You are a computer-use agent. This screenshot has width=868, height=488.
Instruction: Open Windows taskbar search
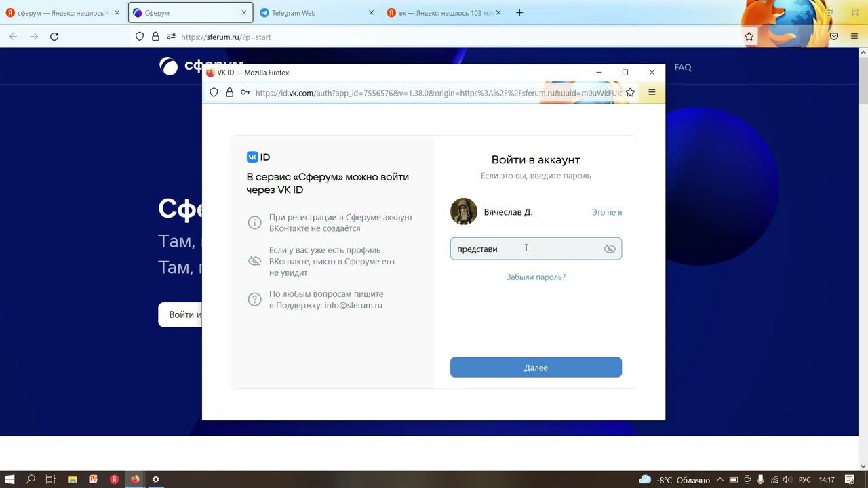[31, 479]
